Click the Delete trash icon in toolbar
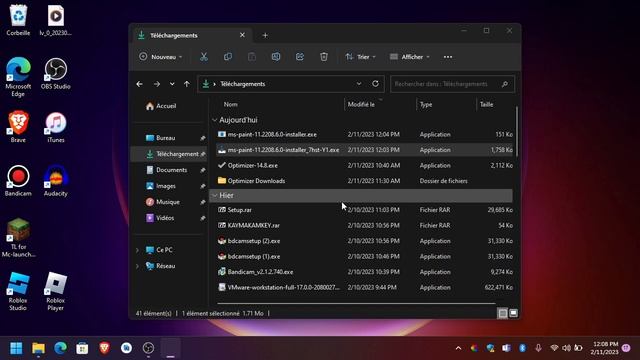The height and width of the screenshot is (360, 640). 324,57
